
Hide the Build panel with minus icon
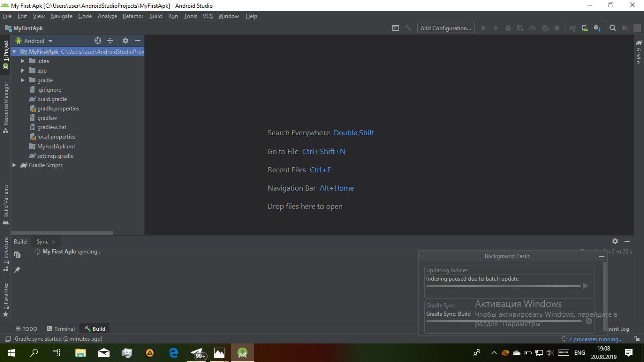[627, 241]
